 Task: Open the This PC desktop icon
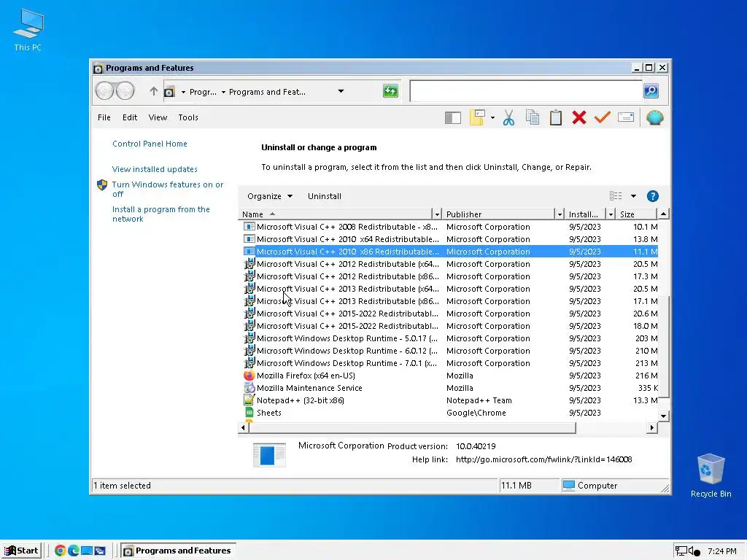coord(28,30)
